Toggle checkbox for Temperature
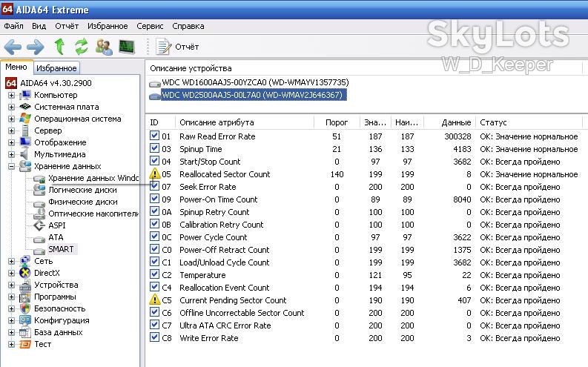588x367 pixels. [x=154, y=274]
